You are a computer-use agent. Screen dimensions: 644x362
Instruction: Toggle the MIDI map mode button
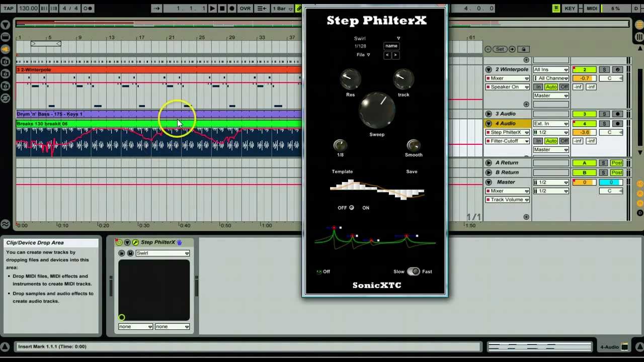click(x=592, y=9)
